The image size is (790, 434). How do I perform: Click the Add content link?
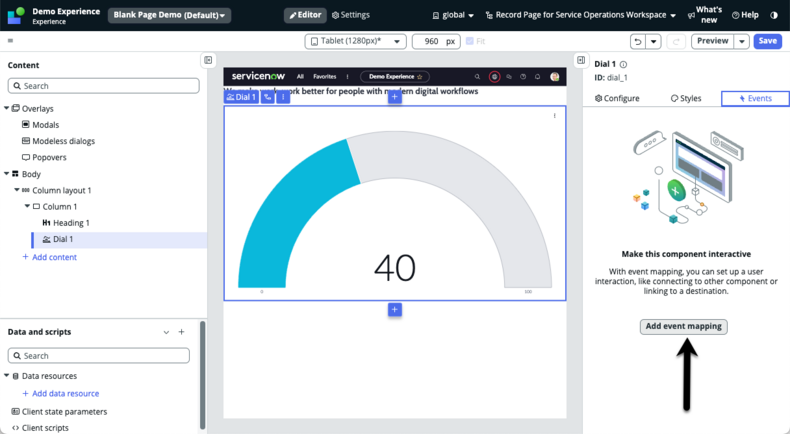click(49, 257)
